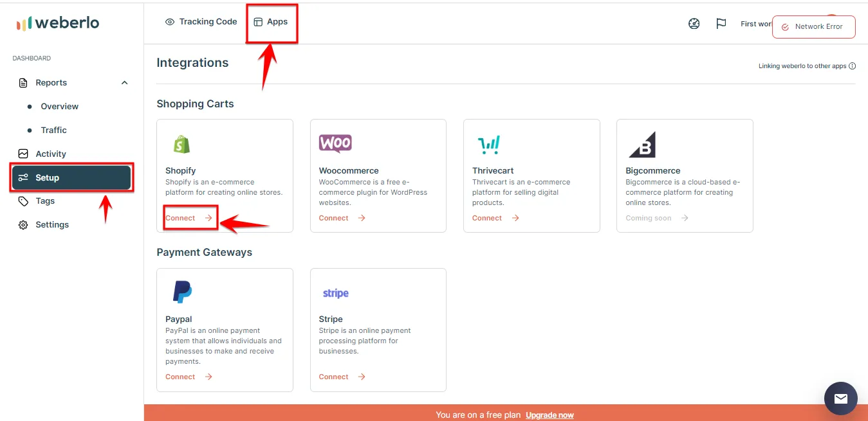Collapse the Reports section chevron
The height and width of the screenshot is (421, 868).
pos(125,83)
